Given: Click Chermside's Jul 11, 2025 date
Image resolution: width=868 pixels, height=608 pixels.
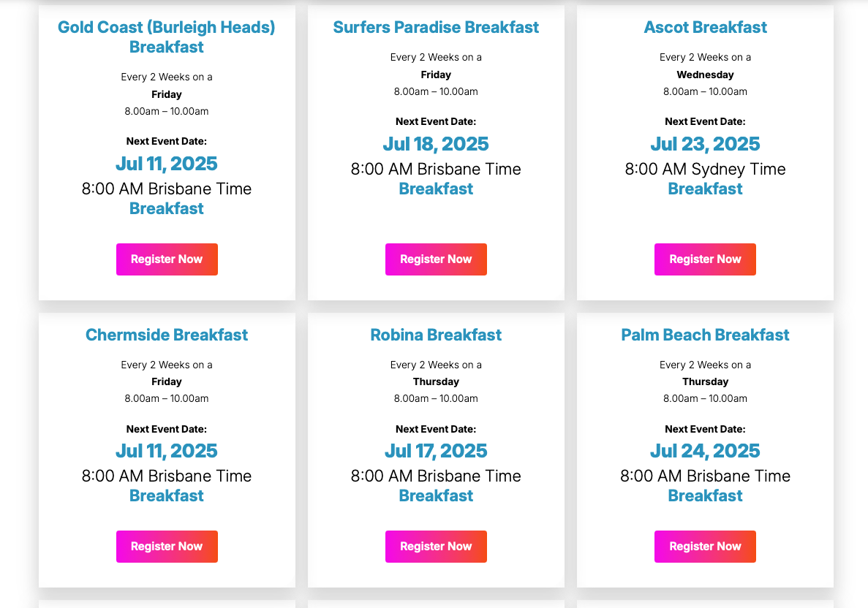Looking at the screenshot, I should pos(167,451).
